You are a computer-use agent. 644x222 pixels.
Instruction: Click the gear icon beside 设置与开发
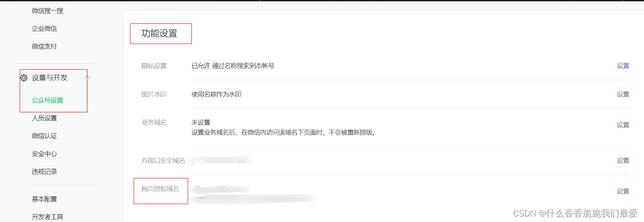coord(24,78)
